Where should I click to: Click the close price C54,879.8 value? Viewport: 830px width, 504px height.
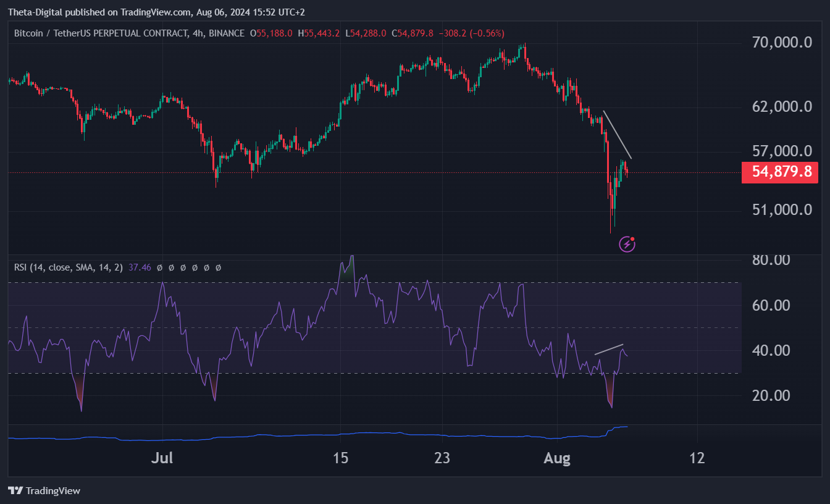(413, 33)
